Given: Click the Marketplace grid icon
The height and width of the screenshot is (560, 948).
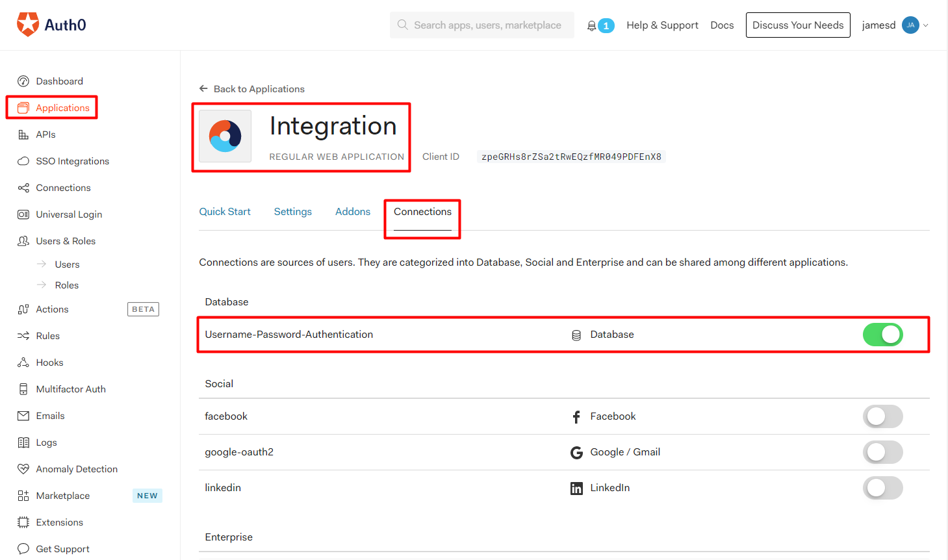Looking at the screenshot, I should [x=23, y=496].
